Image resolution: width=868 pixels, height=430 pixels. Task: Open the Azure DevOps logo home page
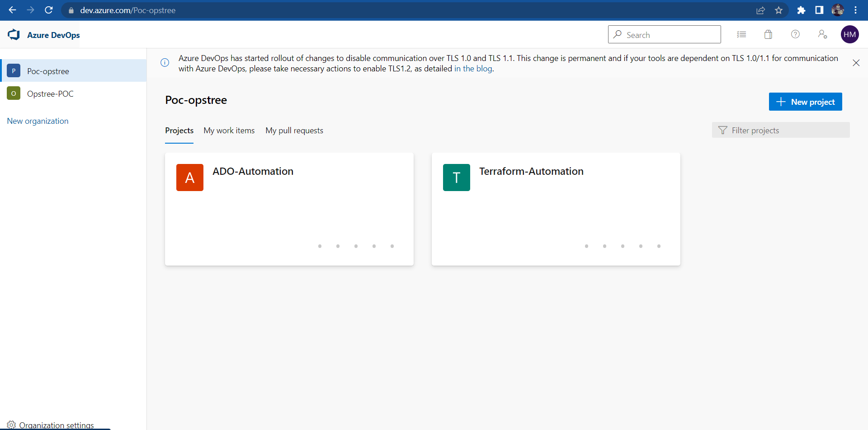tap(14, 34)
